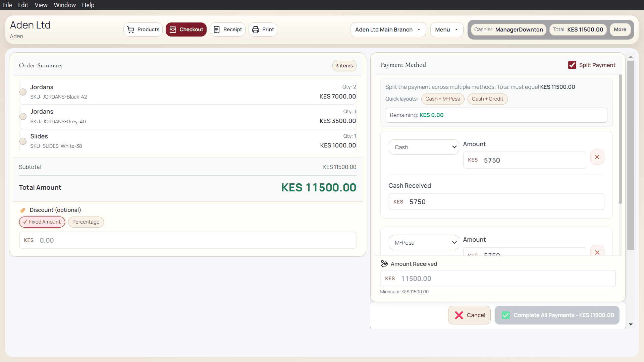644x362 pixels.
Task: Choose the Fixed Amount discount type
Action: coord(42,222)
